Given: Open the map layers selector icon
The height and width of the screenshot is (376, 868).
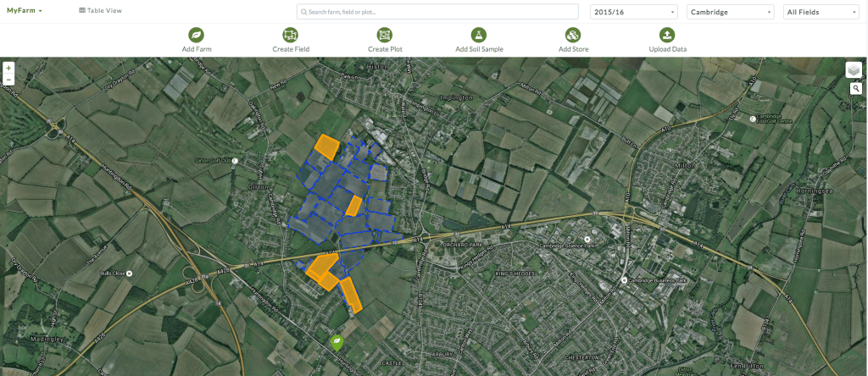Looking at the screenshot, I should (854, 69).
